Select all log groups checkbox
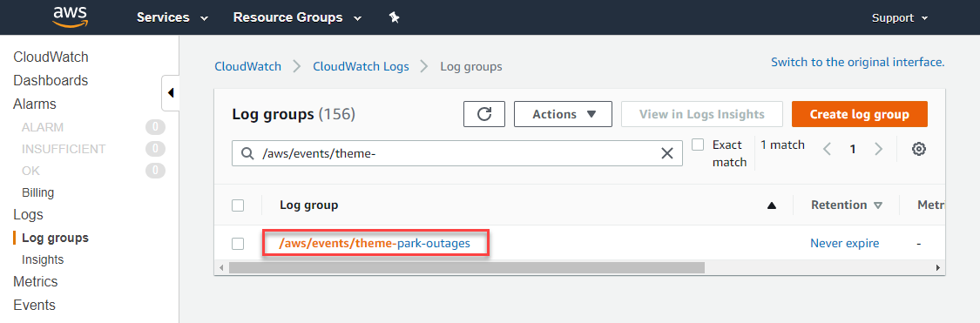Image resolution: width=980 pixels, height=323 pixels. [x=238, y=205]
